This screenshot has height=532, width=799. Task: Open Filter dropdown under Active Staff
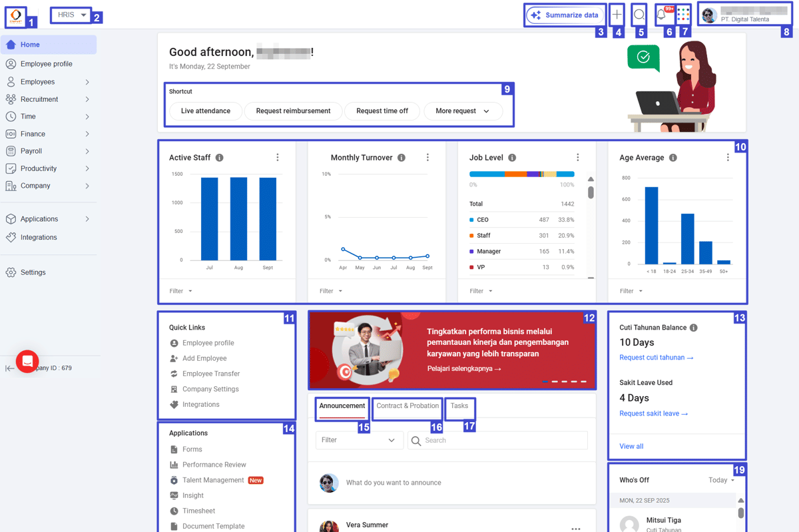pos(180,291)
